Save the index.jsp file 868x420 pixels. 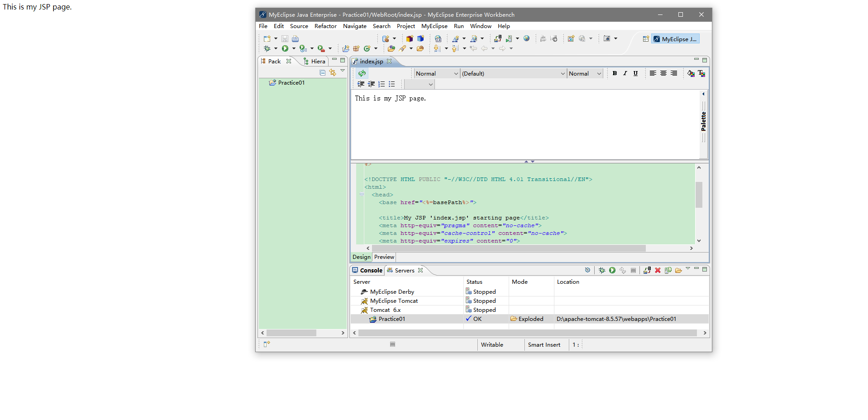(x=285, y=38)
